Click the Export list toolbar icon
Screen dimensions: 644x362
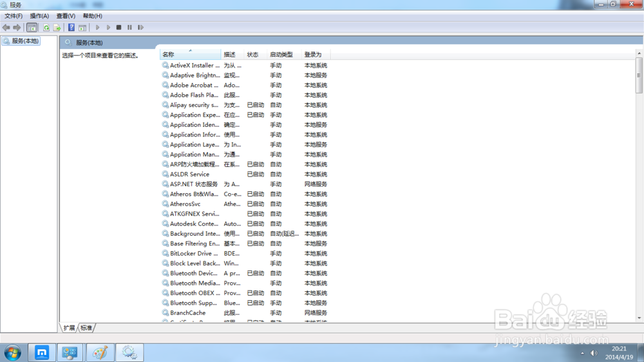click(57, 28)
